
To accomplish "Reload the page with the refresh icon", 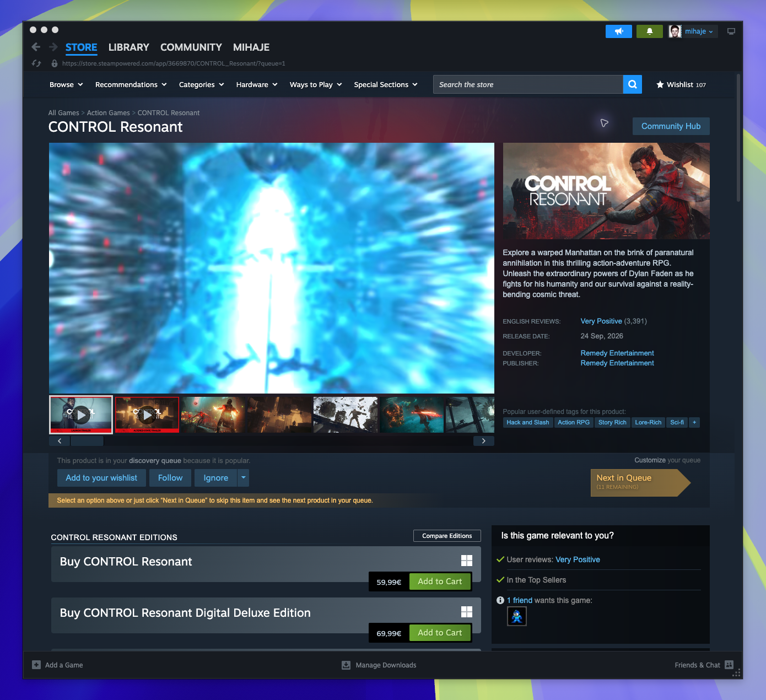I will tap(36, 63).
